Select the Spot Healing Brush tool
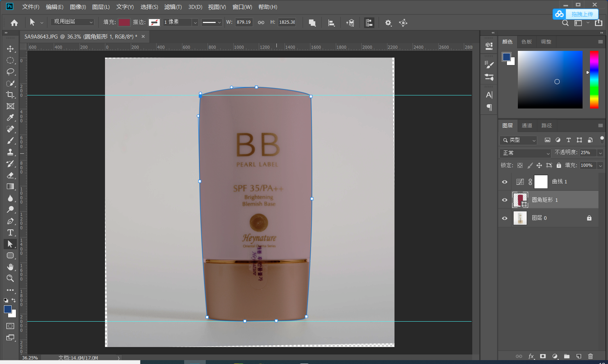The width and height of the screenshot is (608, 364). (x=10, y=129)
